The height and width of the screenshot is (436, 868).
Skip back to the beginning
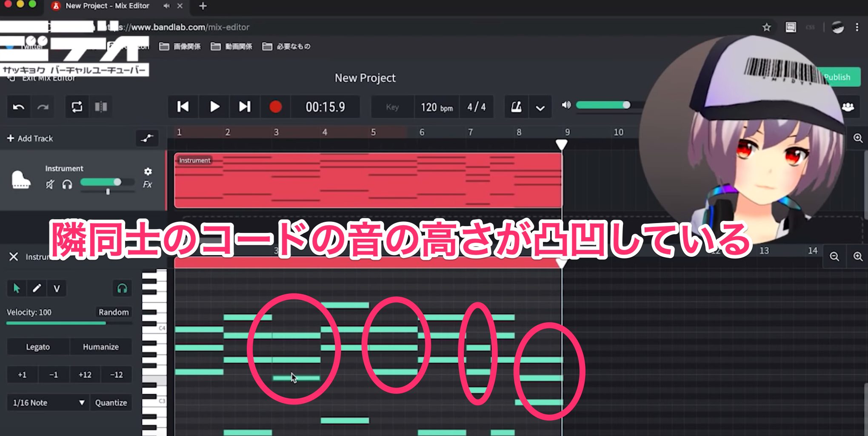point(183,107)
